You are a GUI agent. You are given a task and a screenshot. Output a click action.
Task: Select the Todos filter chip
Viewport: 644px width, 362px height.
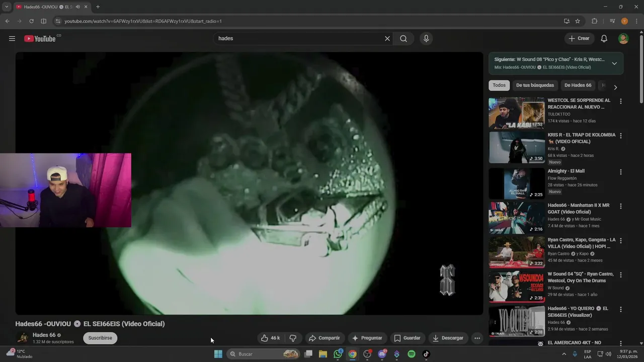(x=499, y=85)
